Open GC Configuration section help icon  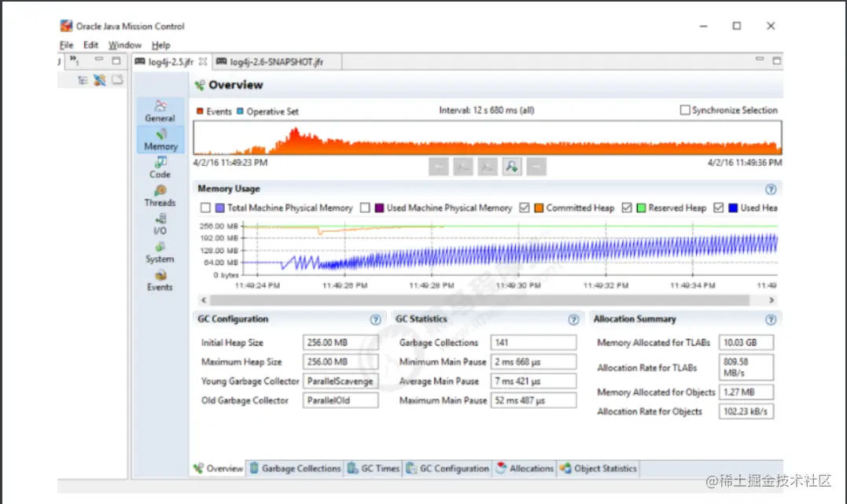(x=375, y=320)
